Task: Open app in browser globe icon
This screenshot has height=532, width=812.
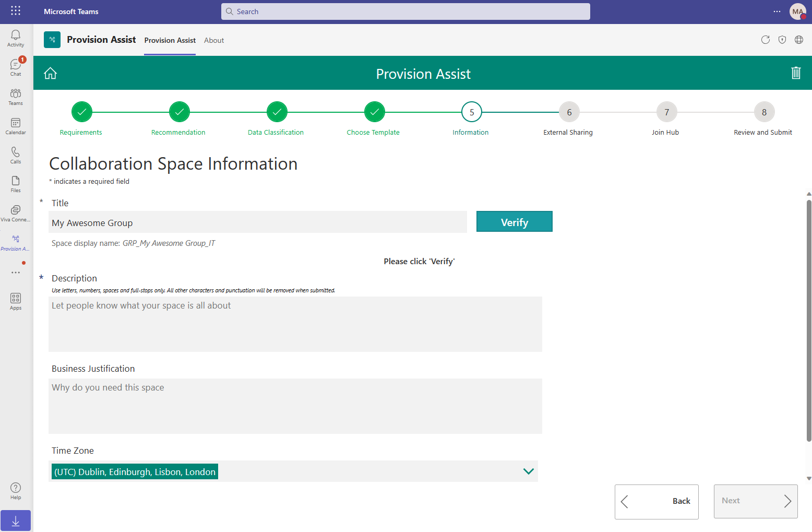Action: click(799, 40)
